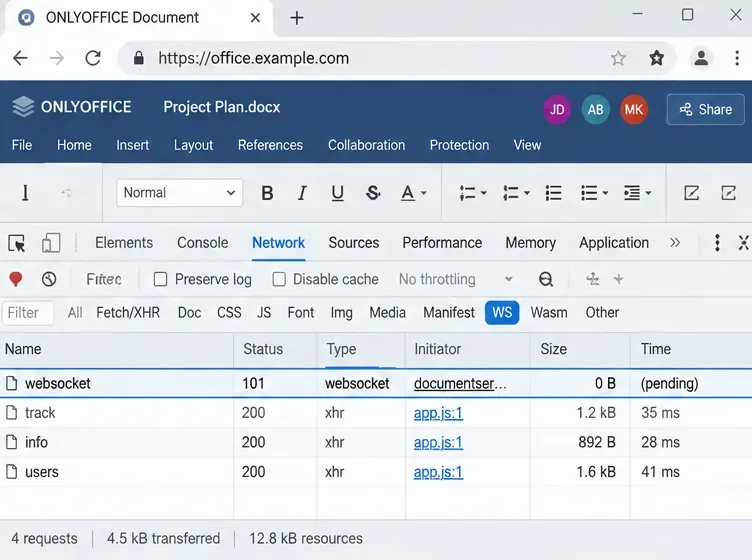Switch to the Performance panel
Image resolution: width=752 pixels, height=560 pixels.
442,243
